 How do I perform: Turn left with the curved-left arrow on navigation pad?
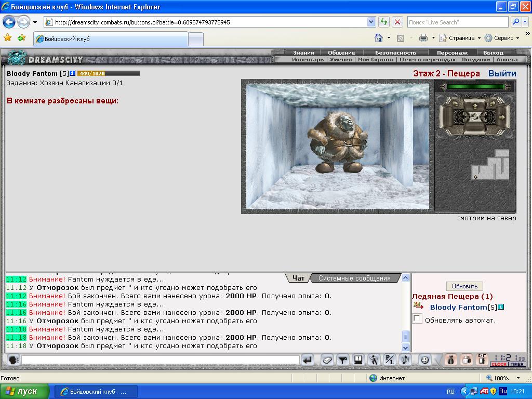[x=455, y=103]
